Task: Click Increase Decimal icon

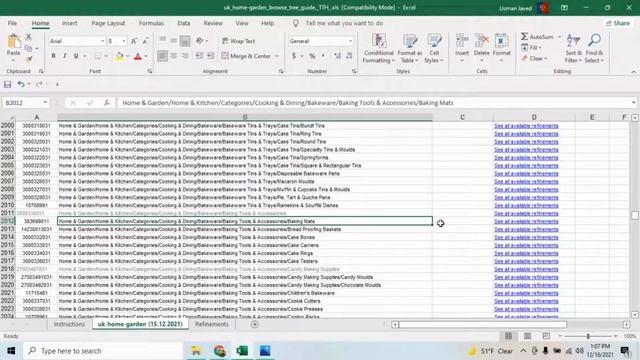Action: (x=337, y=56)
